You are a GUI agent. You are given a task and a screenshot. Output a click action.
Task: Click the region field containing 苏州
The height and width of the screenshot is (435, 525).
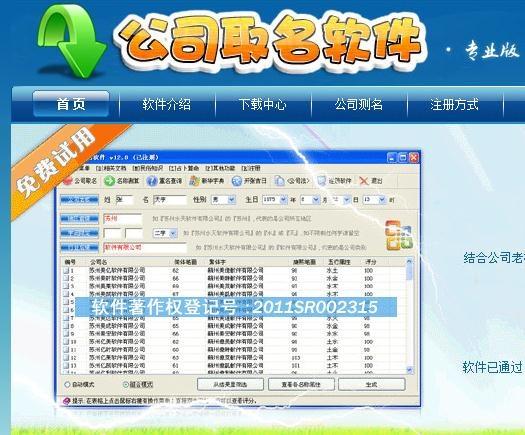click(123, 219)
